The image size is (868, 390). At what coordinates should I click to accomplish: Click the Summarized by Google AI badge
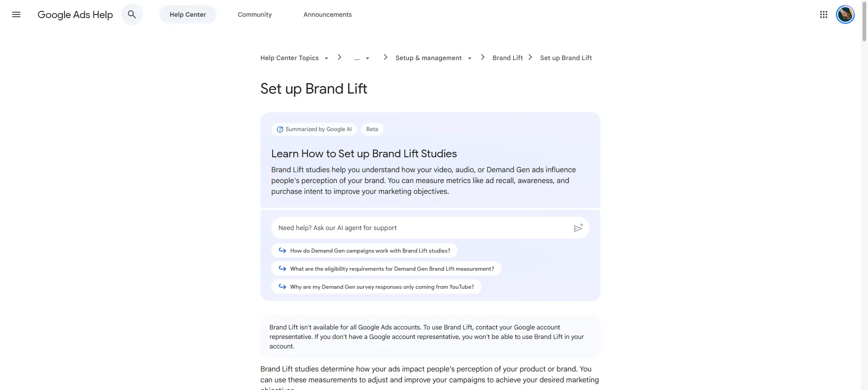tap(314, 129)
